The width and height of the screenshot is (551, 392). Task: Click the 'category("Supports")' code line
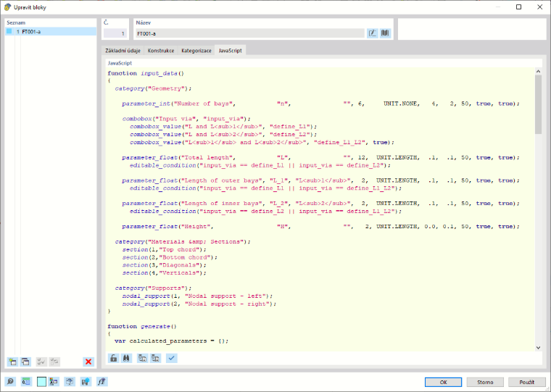point(153,288)
